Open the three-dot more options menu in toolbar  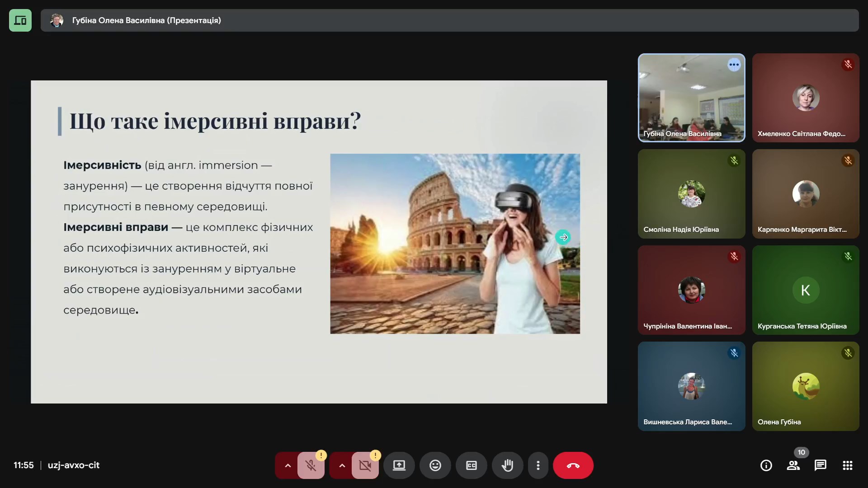coord(538,465)
